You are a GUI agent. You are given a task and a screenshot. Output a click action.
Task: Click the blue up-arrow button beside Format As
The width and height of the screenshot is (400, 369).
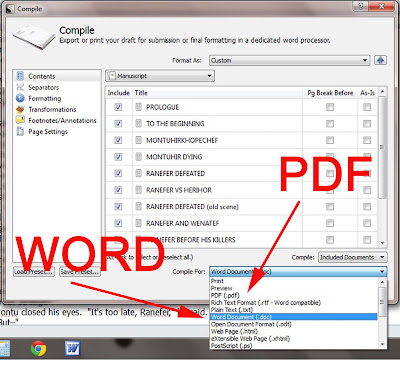point(381,60)
